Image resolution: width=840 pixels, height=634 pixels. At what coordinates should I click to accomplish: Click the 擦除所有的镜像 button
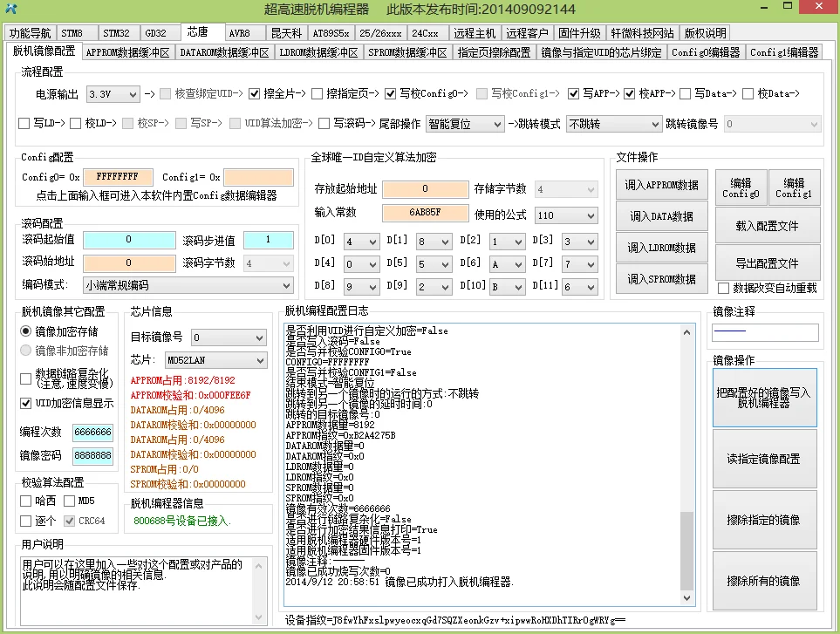click(764, 581)
